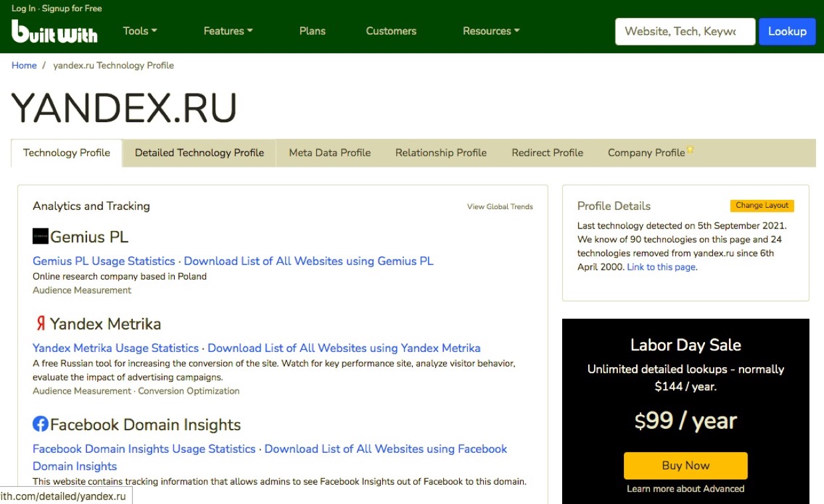
Task: Click the Labor Day Sale heading
Action: click(x=686, y=345)
